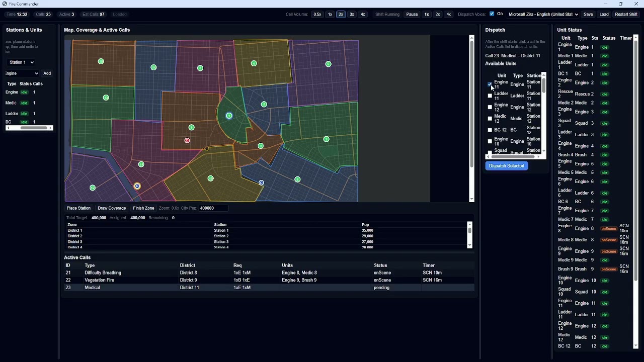
Task: Check the Ladder 11 unit checkbox
Action: point(490,96)
